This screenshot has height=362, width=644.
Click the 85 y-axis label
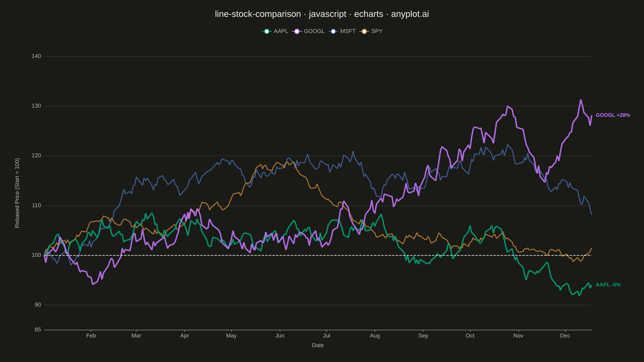pyautogui.click(x=38, y=330)
